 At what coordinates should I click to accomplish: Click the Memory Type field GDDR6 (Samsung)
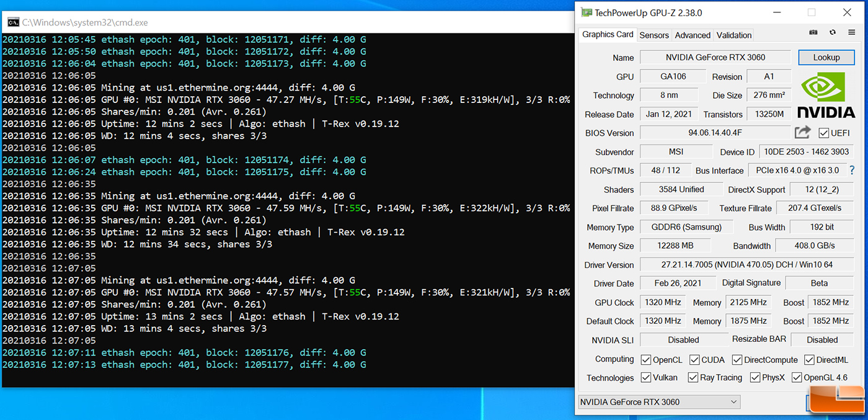pos(686,227)
